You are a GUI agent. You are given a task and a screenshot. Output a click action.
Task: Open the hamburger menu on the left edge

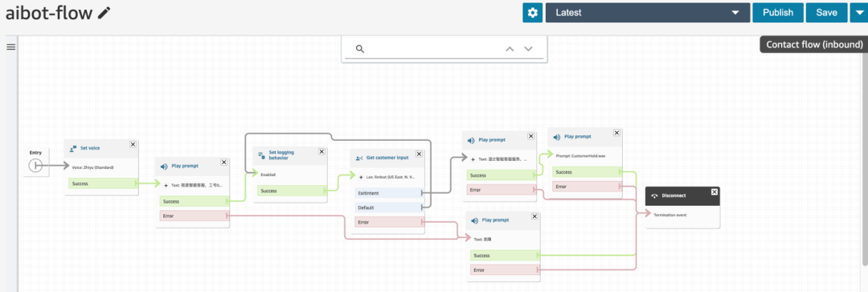[10, 47]
